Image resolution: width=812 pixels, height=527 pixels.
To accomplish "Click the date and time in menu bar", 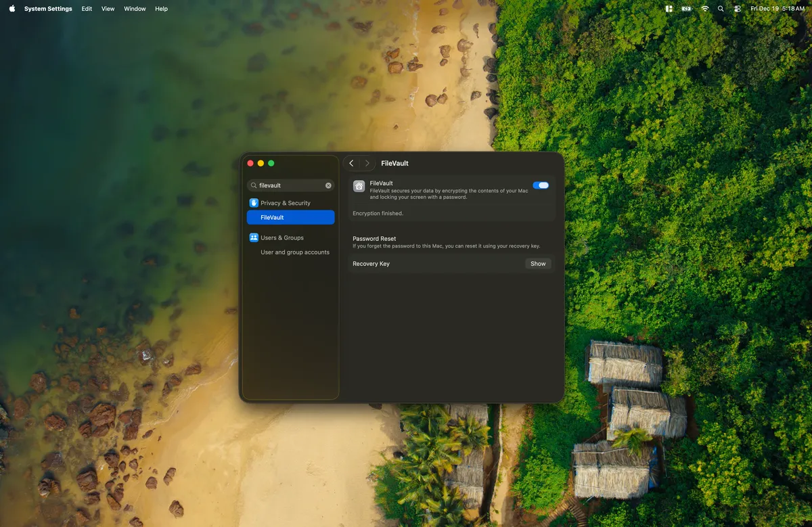I will click(777, 9).
